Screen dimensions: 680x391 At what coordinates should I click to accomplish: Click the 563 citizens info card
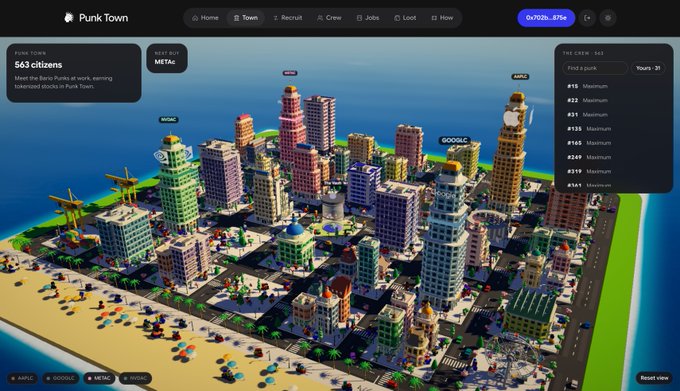pyautogui.click(x=74, y=73)
